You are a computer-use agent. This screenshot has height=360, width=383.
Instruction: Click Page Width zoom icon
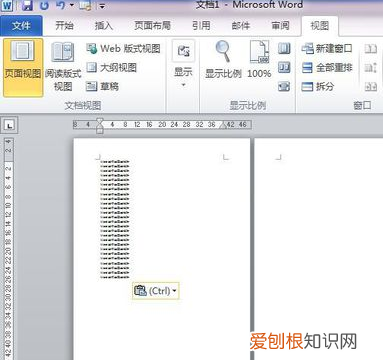pyautogui.click(x=284, y=87)
